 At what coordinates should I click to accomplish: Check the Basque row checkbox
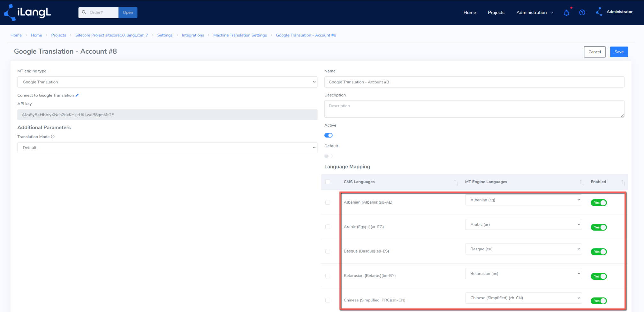pyautogui.click(x=328, y=251)
